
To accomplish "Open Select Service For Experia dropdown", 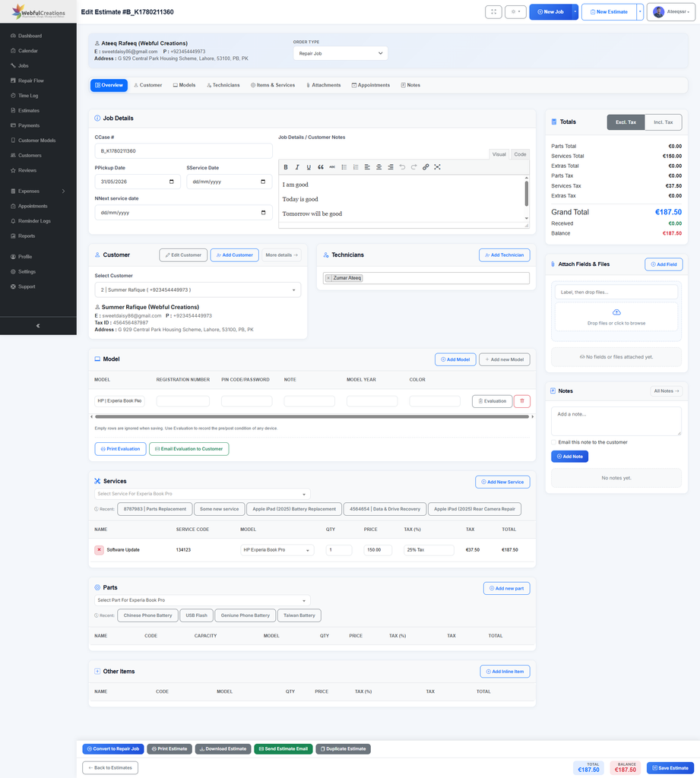I will point(202,494).
